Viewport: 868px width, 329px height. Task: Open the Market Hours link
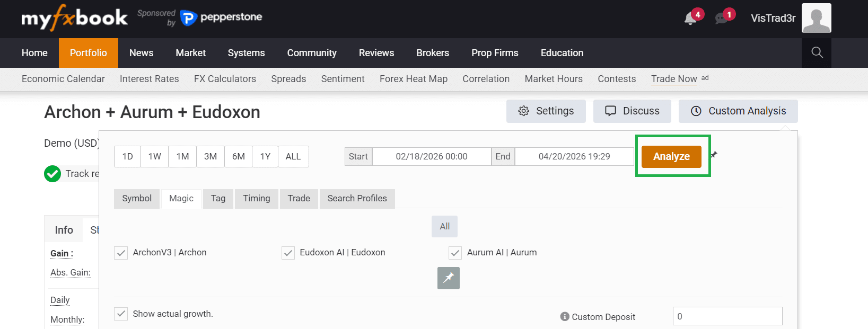click(554, 79)
